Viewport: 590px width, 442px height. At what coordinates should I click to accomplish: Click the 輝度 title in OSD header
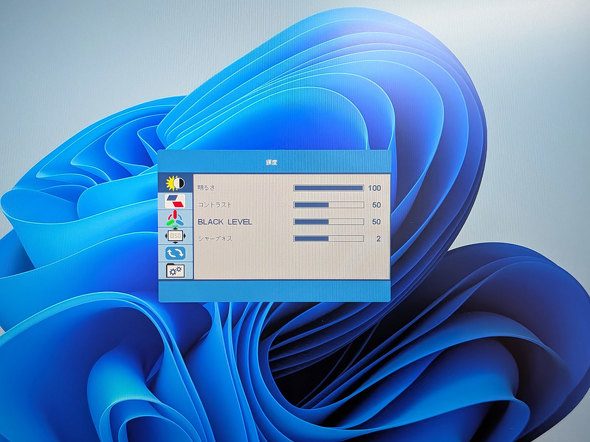[x=271, y=163]
